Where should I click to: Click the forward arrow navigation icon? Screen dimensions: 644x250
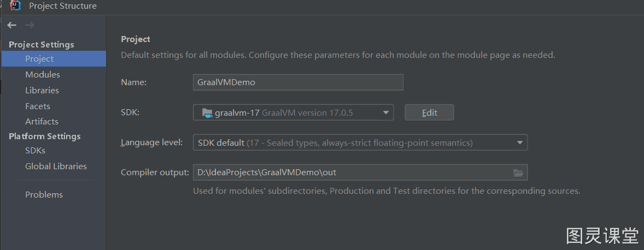pos(30,26)
